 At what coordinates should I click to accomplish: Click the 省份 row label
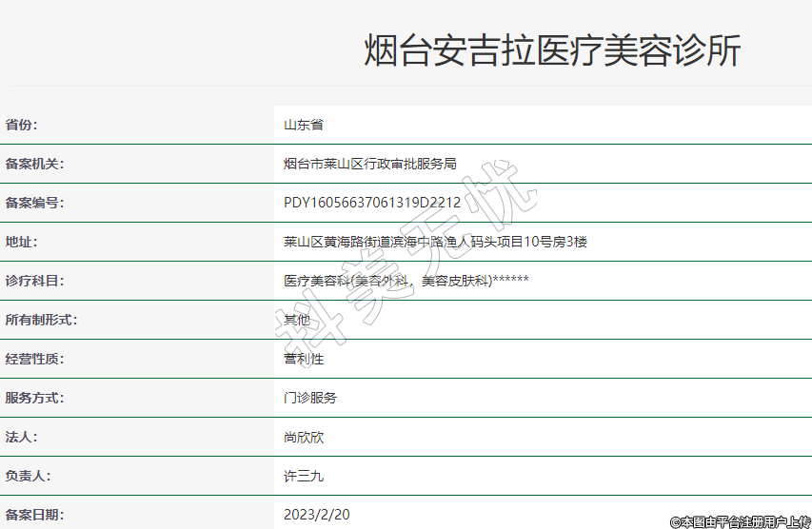(x=23, y=125)
